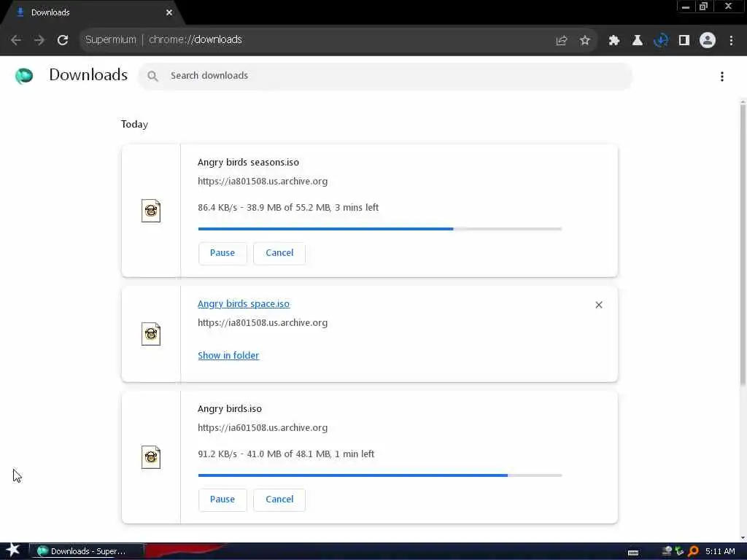
Task: Click the Supermium logo beside Downloads
Action: 24,75
